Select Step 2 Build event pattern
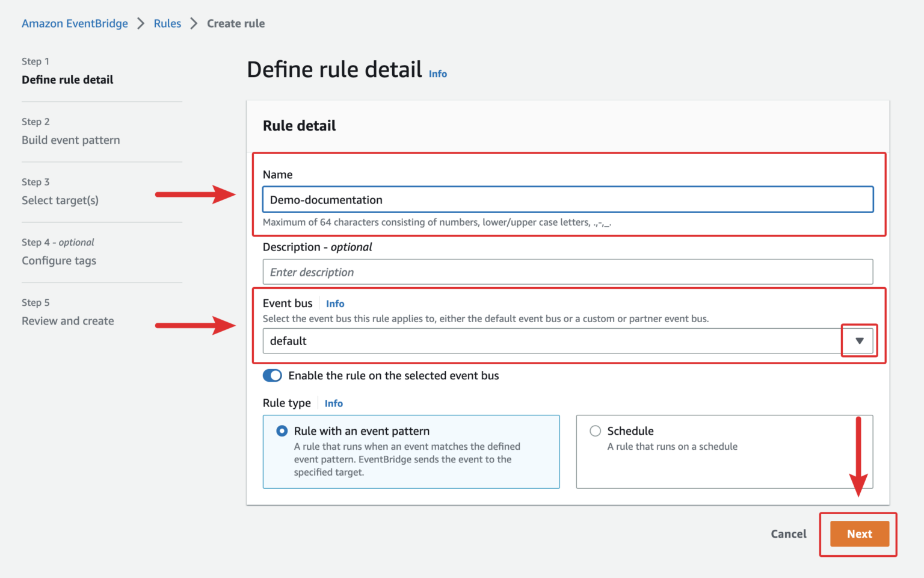Screen dimensions: 924x578 pos(70,140)
